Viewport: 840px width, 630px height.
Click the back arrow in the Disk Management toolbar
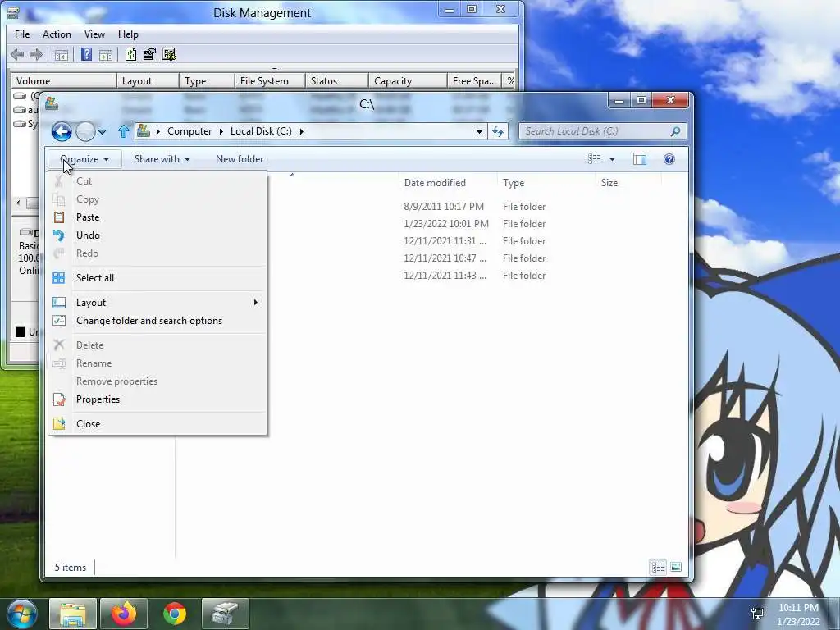[x=17, y=54]
